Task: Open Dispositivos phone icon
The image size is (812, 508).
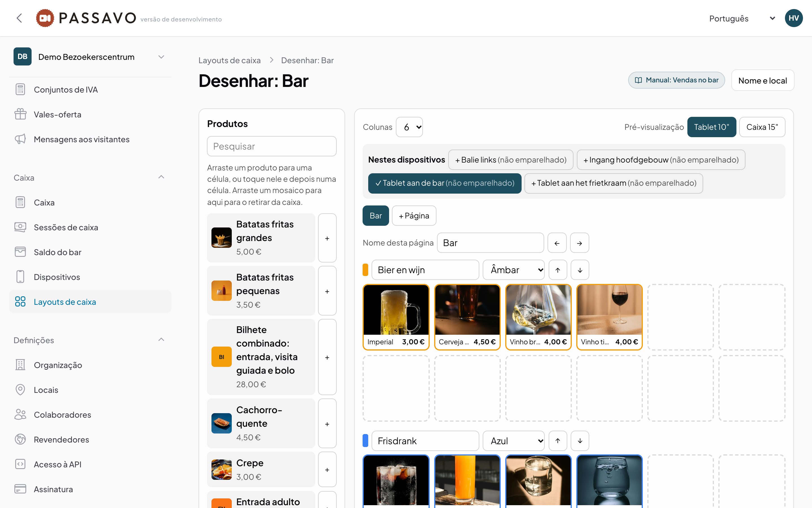Action: 20,277
